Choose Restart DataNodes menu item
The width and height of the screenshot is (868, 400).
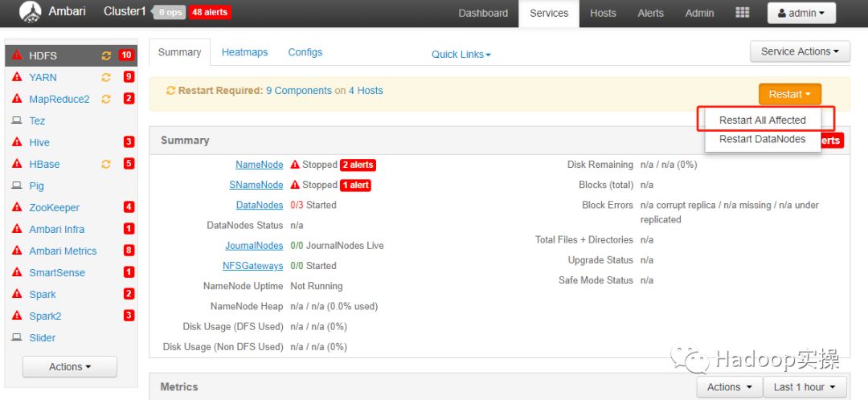point(762,140)
